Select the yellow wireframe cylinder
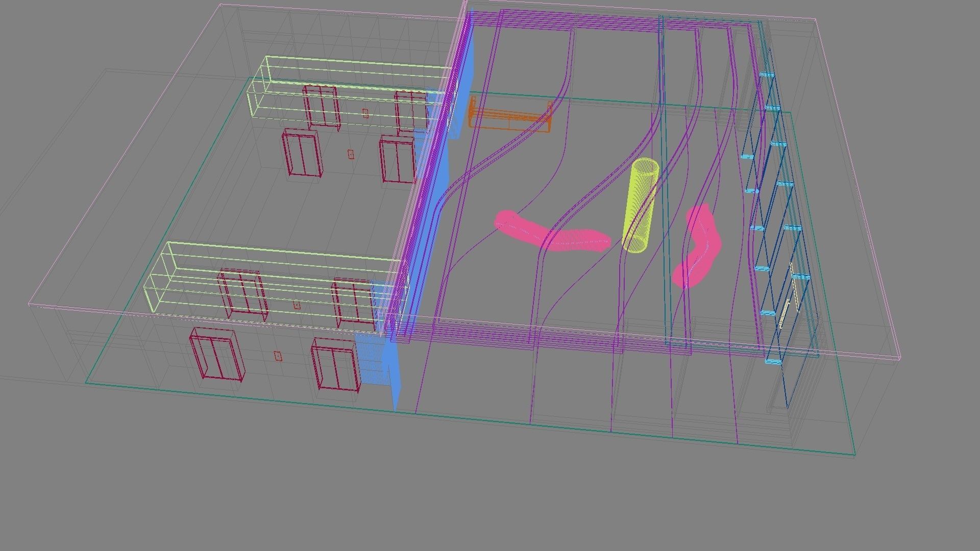 (640, 206)
